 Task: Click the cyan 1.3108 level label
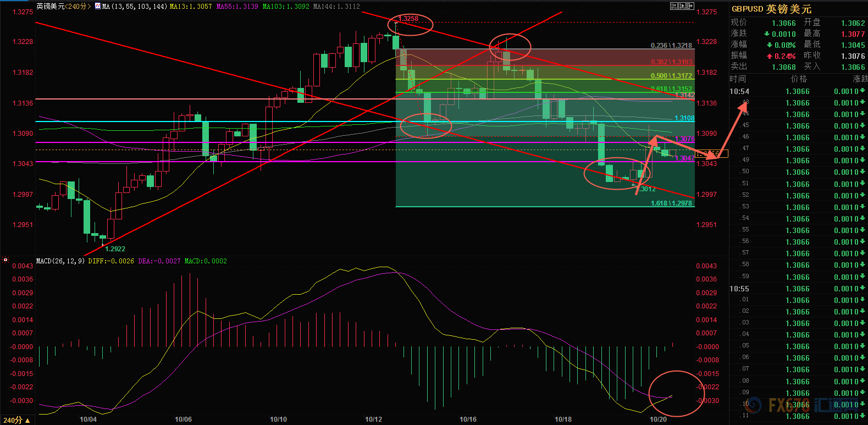684,118
